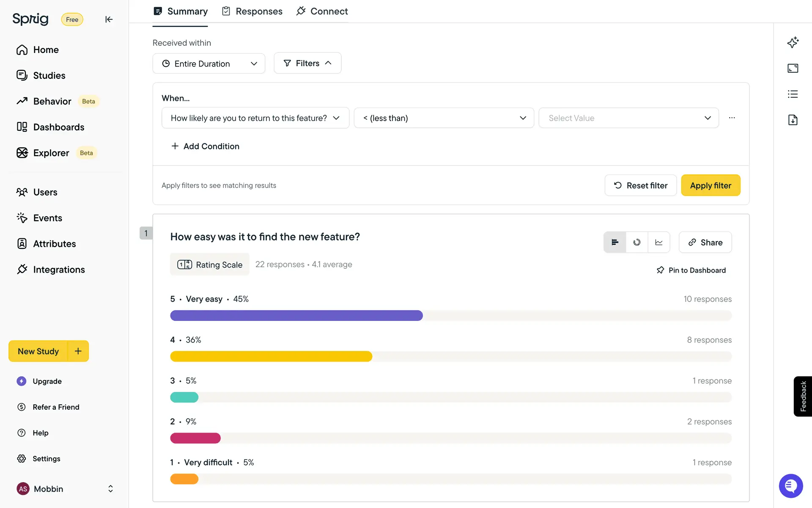This screenshot has width=812, height=508.
Task: Switch to line trend chart view
Action: click(x=659, y=242)
